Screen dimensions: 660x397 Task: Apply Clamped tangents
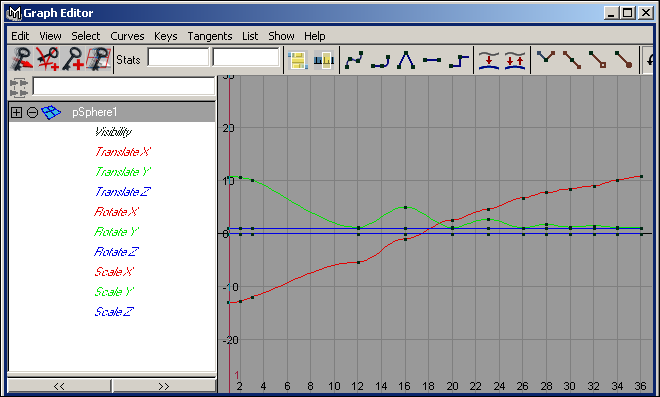[x=380, y=60]
